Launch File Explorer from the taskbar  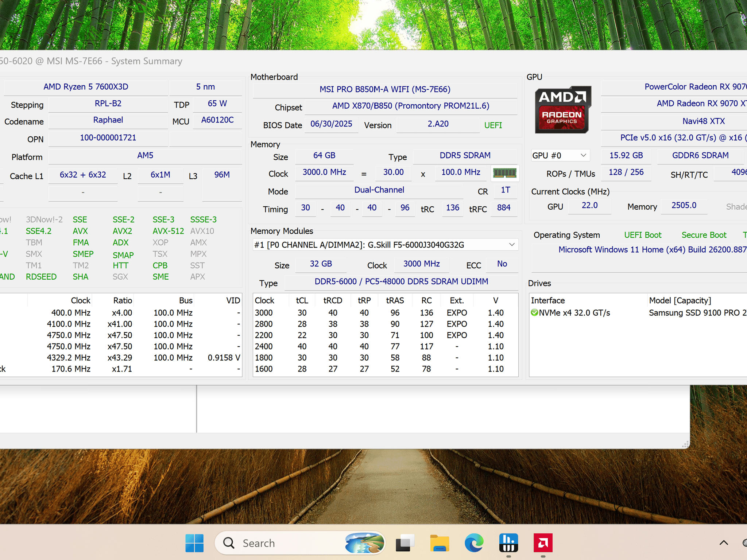pyautogui.click(x=439, y=543)
